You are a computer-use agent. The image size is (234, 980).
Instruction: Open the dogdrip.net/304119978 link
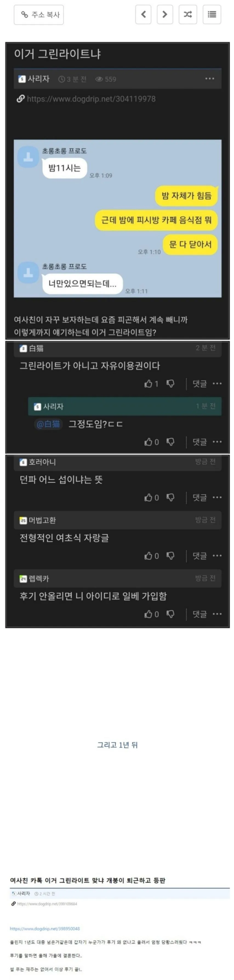click(91, 99)
